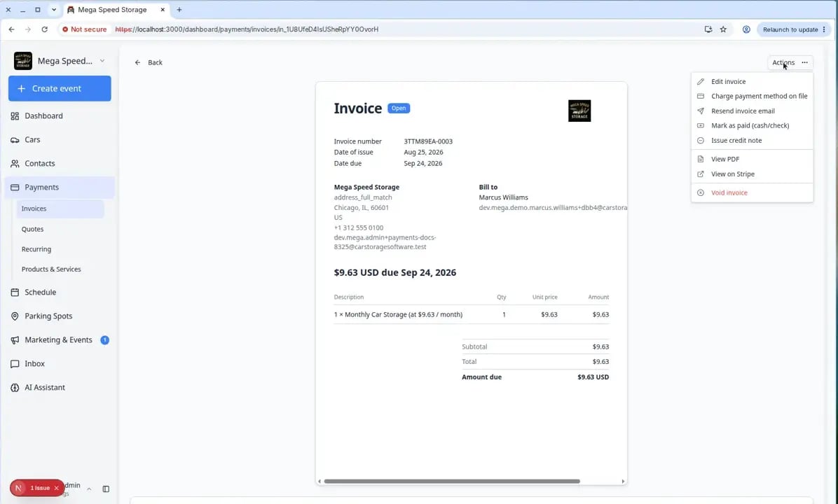Click the Dashboard sidebar icon

tap(15, 116)
